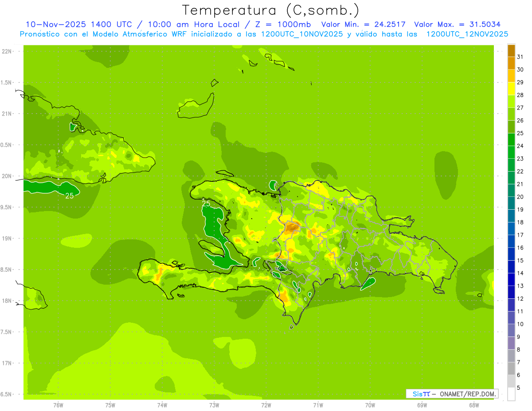Click the white legend swatch below 5

tap(511, 394)
